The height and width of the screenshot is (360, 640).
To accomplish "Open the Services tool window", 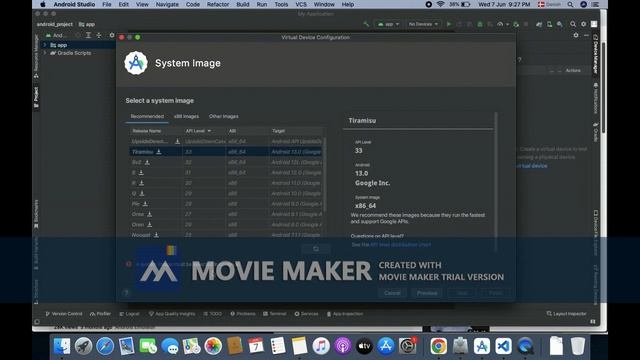I will pyautogui.click(x=306, y=314).
